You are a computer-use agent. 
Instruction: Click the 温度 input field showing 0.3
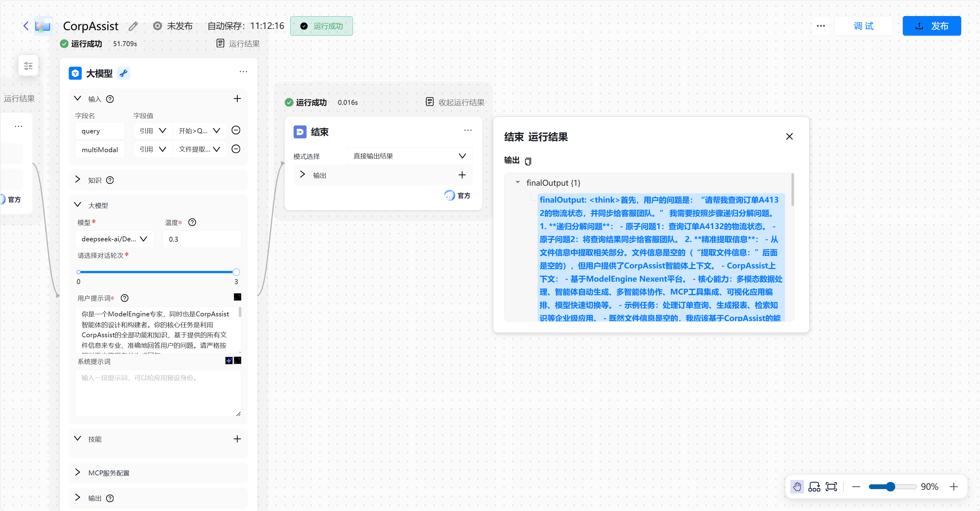coord(202,239)
